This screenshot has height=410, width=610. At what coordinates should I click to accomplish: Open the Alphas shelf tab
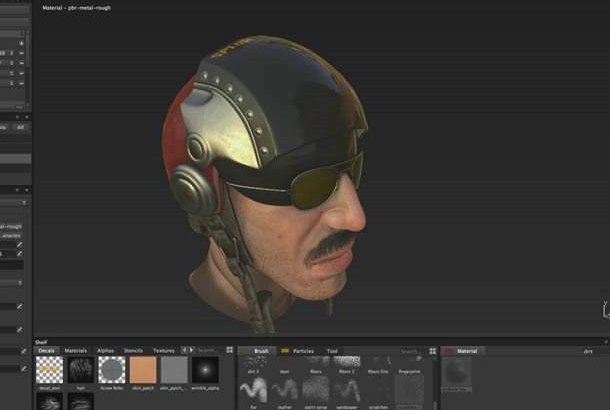tap(105, 351)
